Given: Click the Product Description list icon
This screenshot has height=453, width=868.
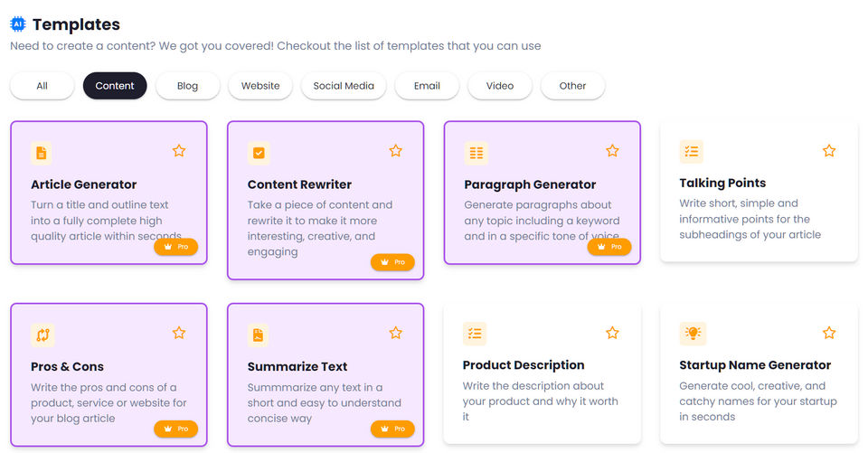Looking at the screenshot, I should point(475,334).
